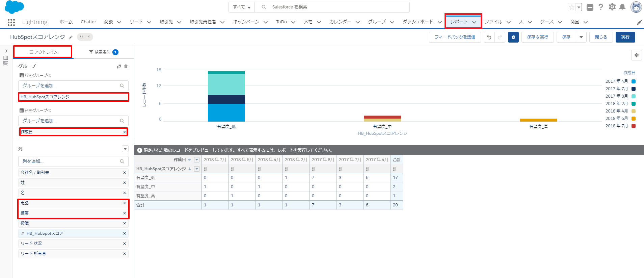This screenshot has height=278, width=644.
Task: Click the help question mark icon
Action: click(601, 7)
